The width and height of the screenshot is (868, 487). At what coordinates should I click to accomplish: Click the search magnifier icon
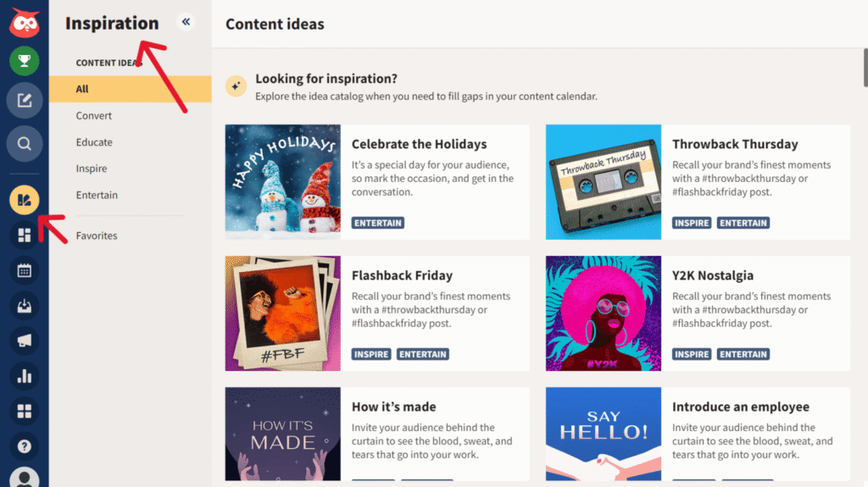[x=24, y=144]
